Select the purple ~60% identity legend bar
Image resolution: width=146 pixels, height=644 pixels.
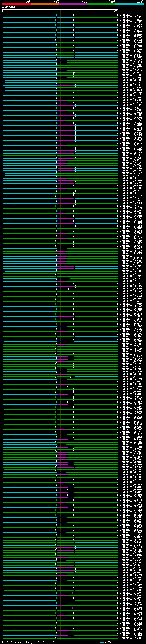(x=73, y=4)
